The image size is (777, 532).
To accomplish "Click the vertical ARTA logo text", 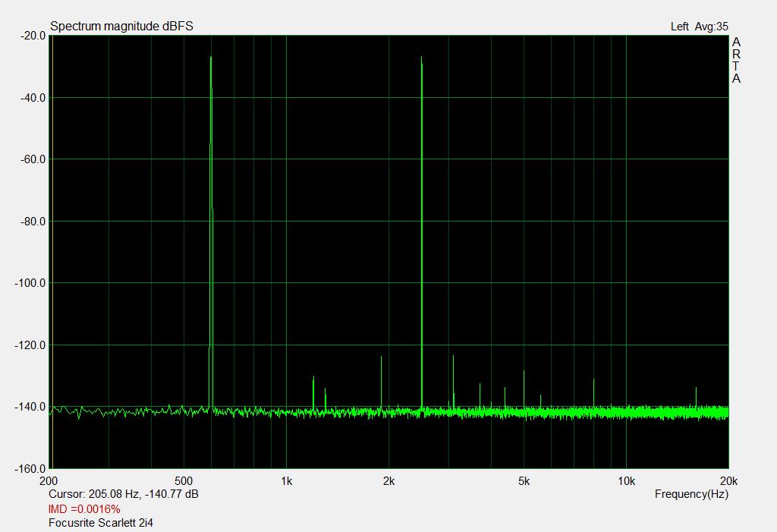I will [x=736, y=61].
